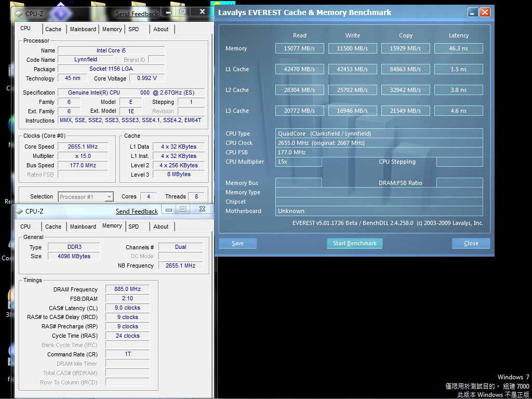Click CPU-Z app icon in lower window title bar
532x399 pixels.
point(20,211)
